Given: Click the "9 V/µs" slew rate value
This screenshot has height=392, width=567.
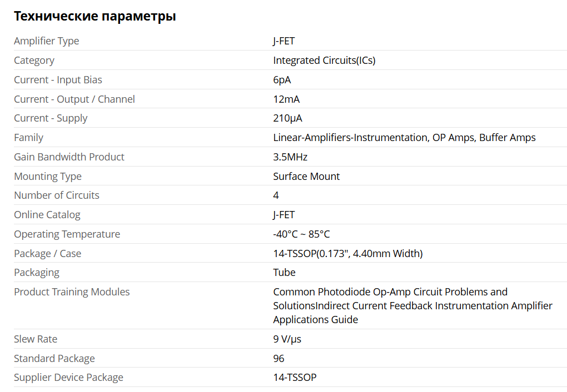Looking at the screenshot, I should pos(287,339).
